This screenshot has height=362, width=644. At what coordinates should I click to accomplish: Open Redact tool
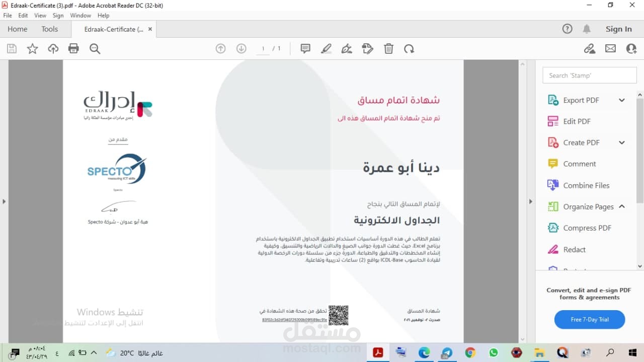tap(567, 250)
